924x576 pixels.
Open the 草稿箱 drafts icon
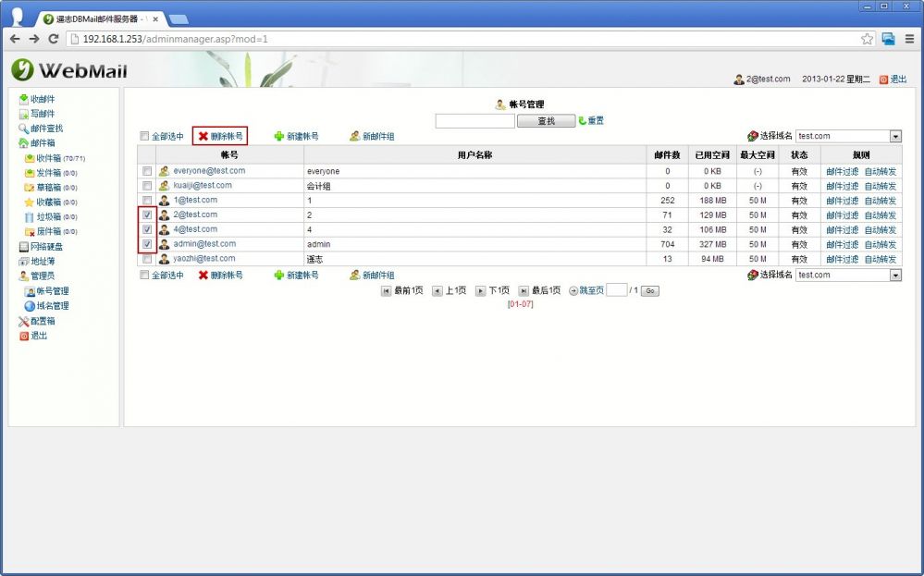30,188
